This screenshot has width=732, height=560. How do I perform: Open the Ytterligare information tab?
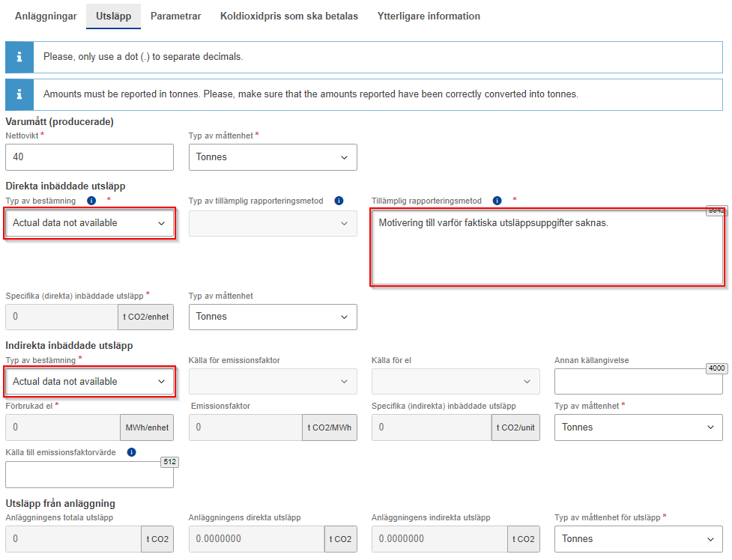coord(429,16)
